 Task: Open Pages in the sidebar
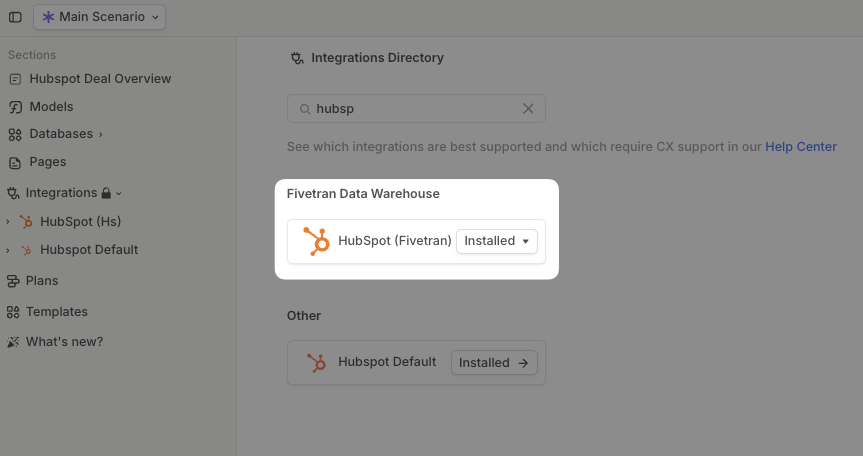[x=48, y=162]
